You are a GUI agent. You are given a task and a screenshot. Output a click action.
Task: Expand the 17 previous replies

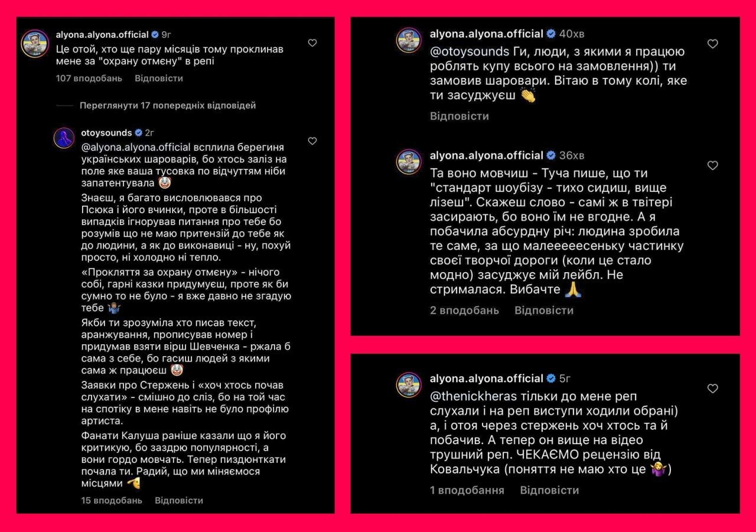(168, 106)
